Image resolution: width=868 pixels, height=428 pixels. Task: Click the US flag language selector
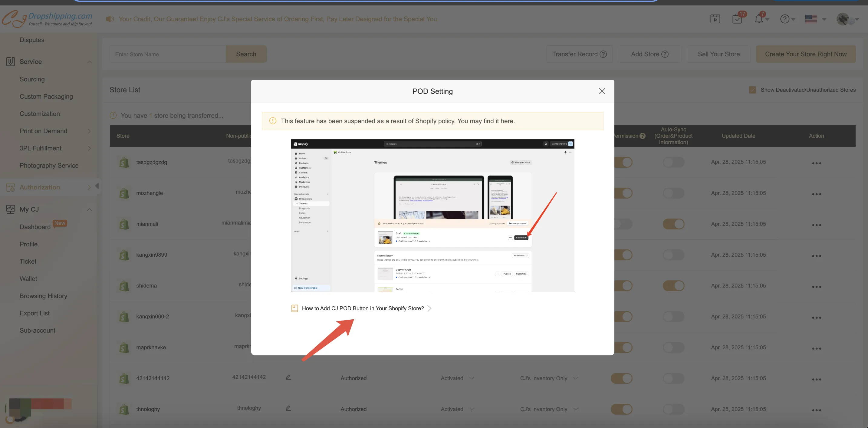tap(811, 19)
